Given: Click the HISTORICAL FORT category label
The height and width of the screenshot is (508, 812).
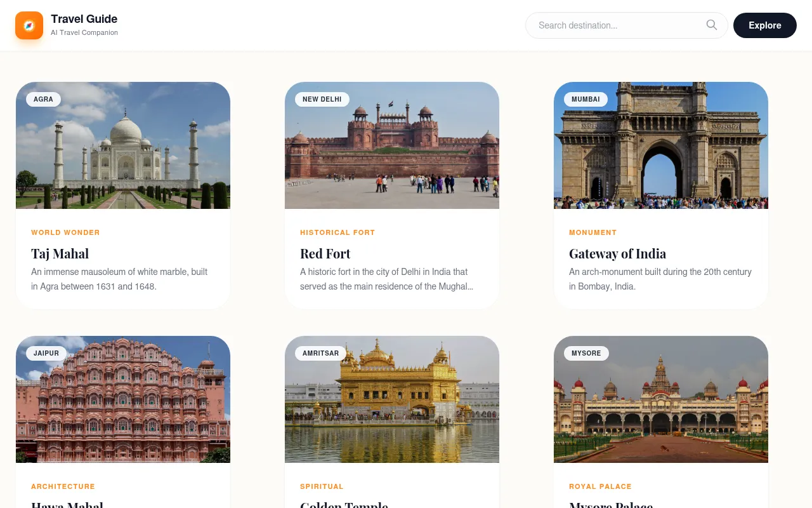Looking at the screenshot, I should (337, 232).
